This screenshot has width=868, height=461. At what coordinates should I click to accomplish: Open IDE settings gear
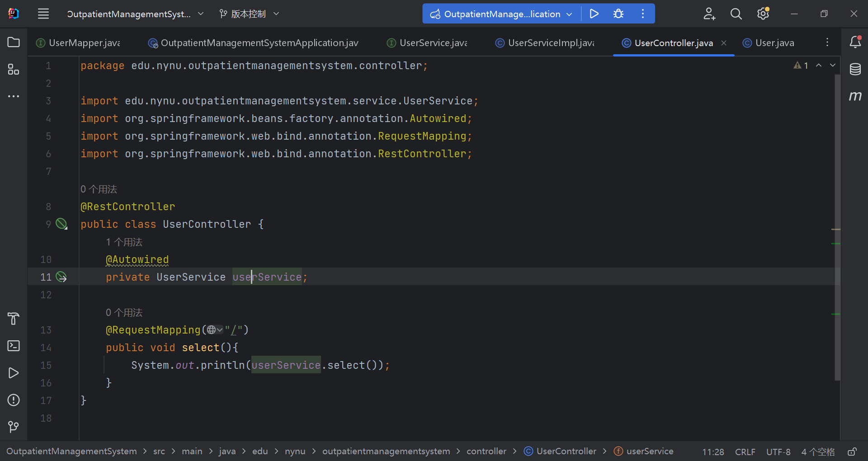763,14
